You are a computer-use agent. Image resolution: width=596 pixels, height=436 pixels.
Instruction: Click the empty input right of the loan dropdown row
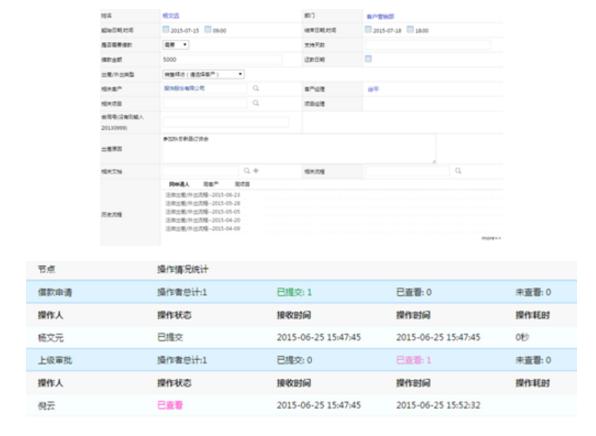427,45
